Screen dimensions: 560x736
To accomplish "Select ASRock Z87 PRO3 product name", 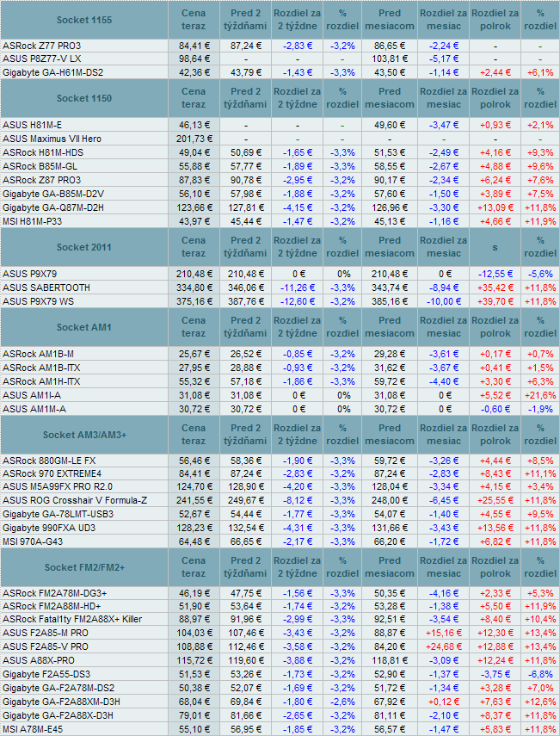I will [42, 180].
